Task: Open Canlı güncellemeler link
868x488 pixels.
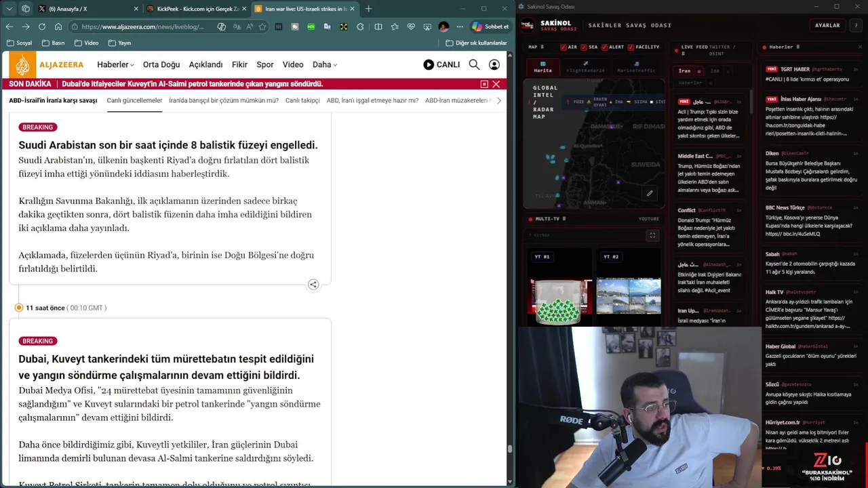Action: coord(134,100)
